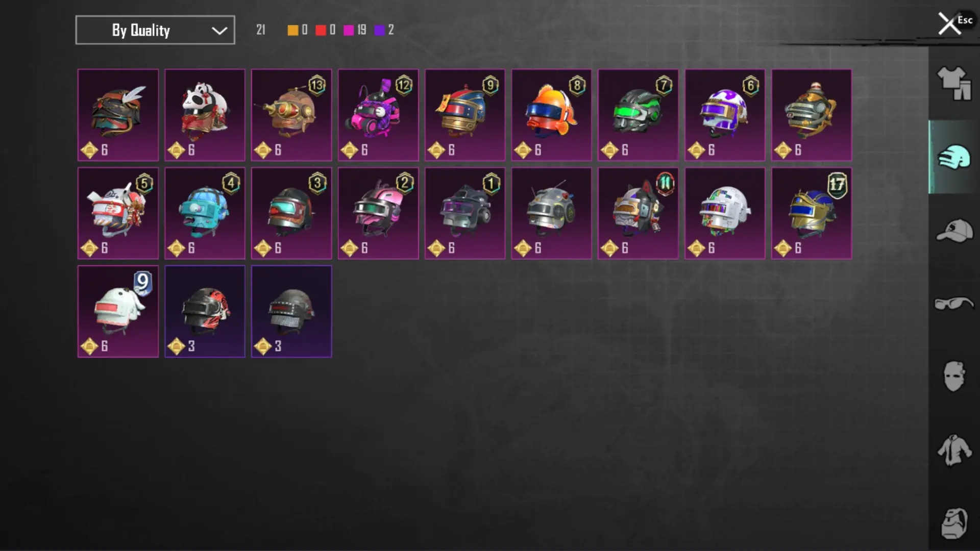Close the inventory with the X Esc button
Screen dimensions: 980x551
pos(950,23)
